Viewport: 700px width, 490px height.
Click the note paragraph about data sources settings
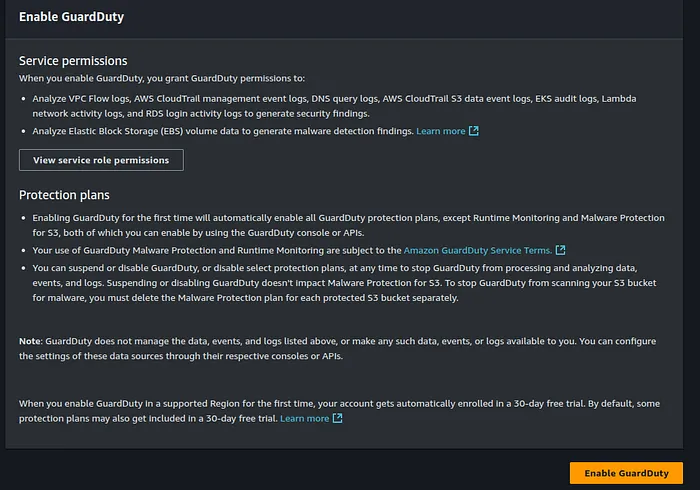[338, 349]
